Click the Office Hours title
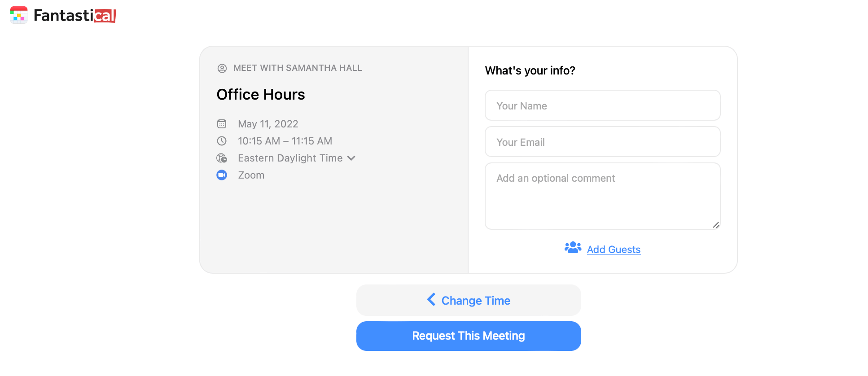The width and height of the screenshot is (868, 376). 261,95
